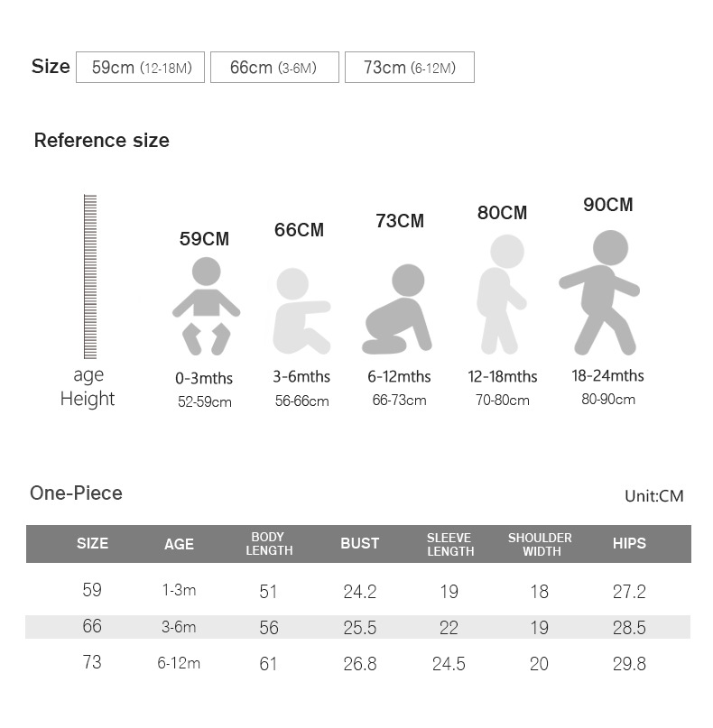The image size is (713, 728).
Task: Click the SIZE column header
Action: click(x=92, y=543)
